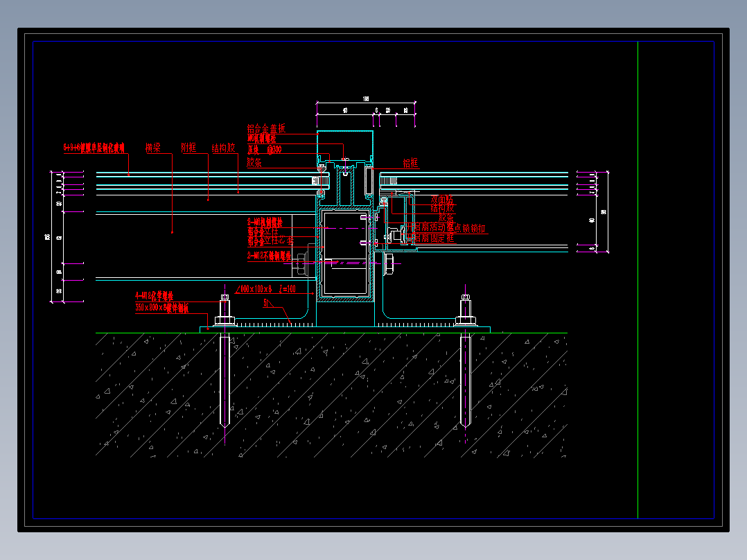The width and height of the screenshot is (747, 560).
Task: Click the '2-M12不锈钢螺栓' annotation label
Action: (269, 256)
